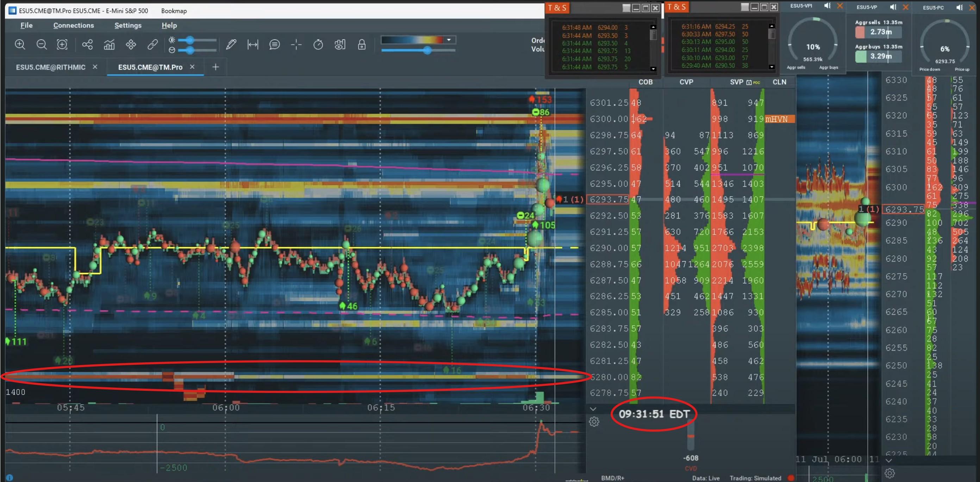Viewport: 980px width, 482px height.
Task: Click the hand-with-eye visibility icon
Action: pos(340,44)
